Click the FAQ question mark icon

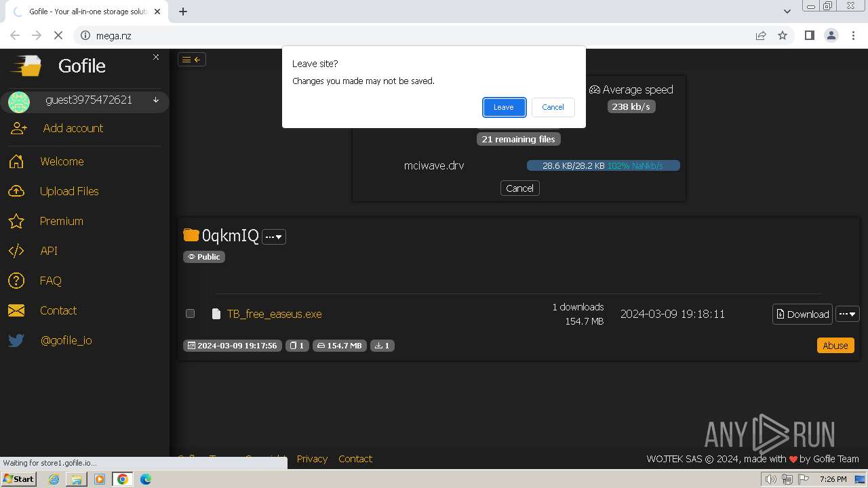16,281
